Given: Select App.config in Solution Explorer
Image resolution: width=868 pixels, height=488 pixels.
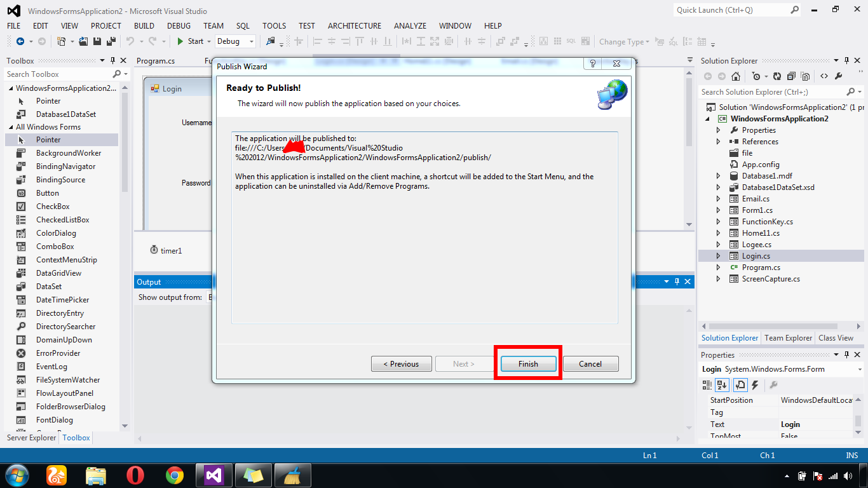Looking at the screenshot, I should click(x=761, y=165).
